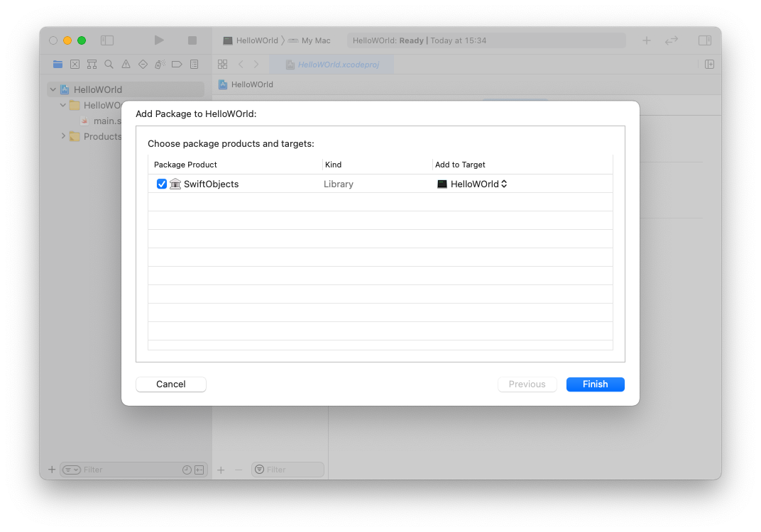Viewport: 761px width, 532px height.
Task: Switch to the HelloWOrld.xcodeproj tab
Action: [x=332, y=65]
